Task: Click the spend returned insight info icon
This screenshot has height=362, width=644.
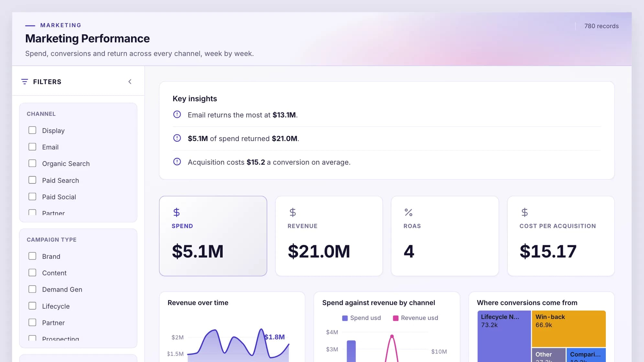Action: tap(177, 138)
